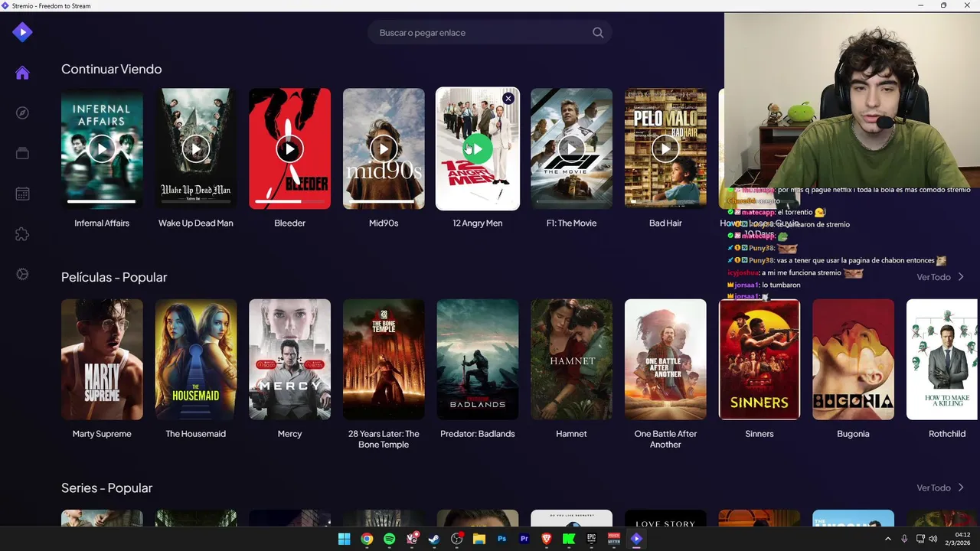Open Premiere Pro from the taskbar
The image size is (980, 551).
tap(524, 539)
